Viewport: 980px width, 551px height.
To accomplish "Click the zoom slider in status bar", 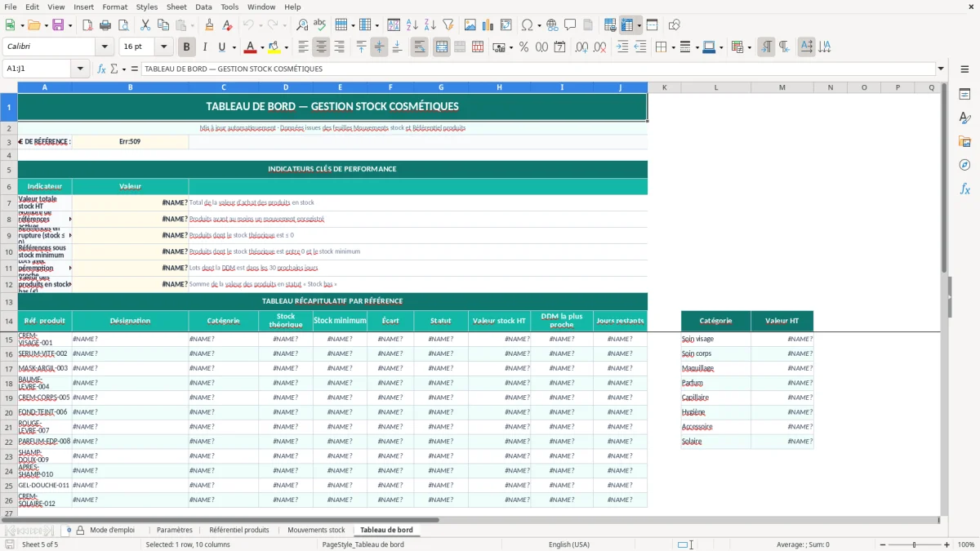I will pos(914,544).
